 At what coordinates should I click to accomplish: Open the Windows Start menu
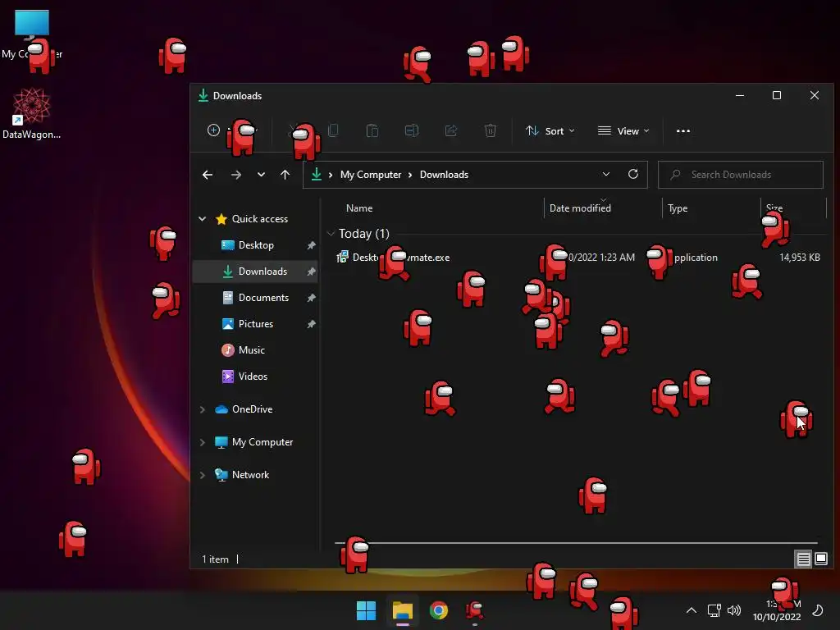366,610
